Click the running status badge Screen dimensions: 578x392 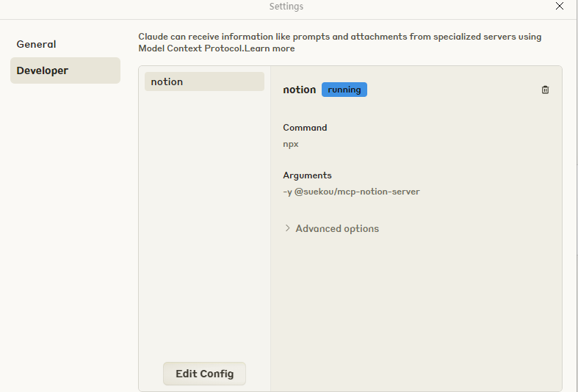(344, 90)
